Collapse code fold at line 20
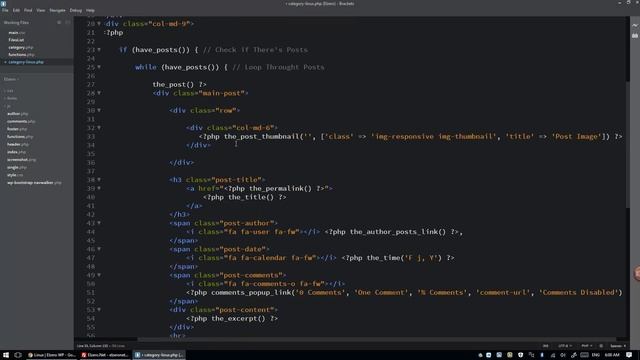This screenshot has width=640, height=360. pos(99,24)
